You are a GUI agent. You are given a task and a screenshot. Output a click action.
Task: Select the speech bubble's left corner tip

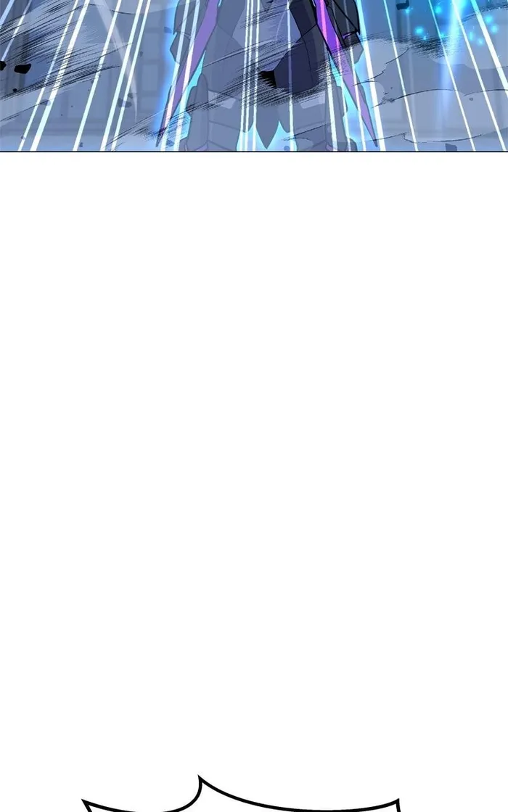(85, 803)
